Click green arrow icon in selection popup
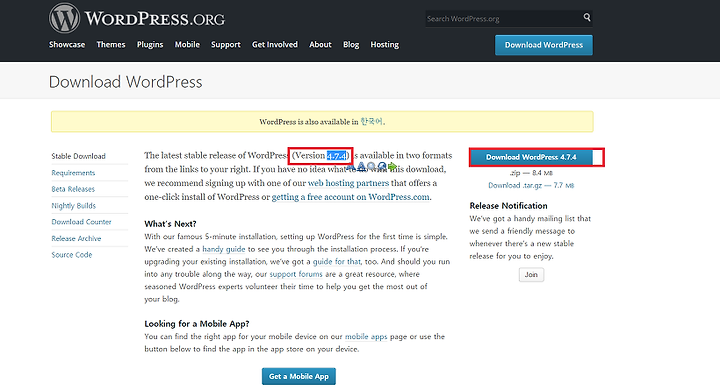This screenshot has width=720, height=390. (392, 166)
